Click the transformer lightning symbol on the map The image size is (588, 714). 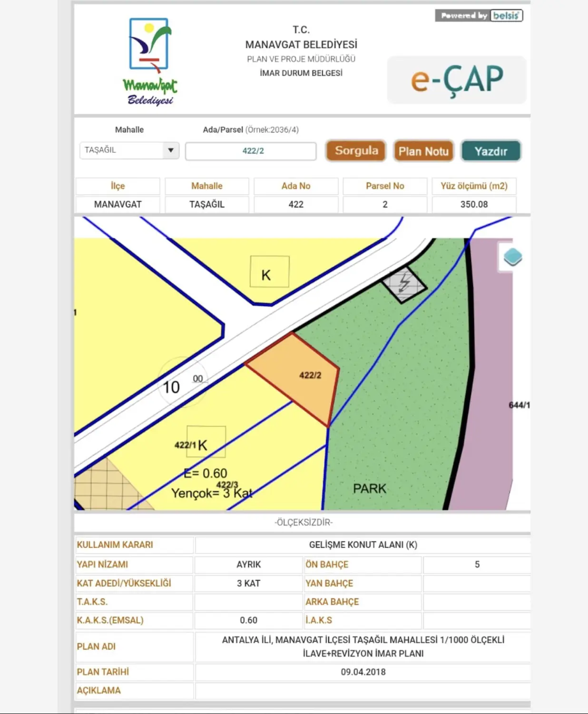pyautogui.click(x=404, y=283)
